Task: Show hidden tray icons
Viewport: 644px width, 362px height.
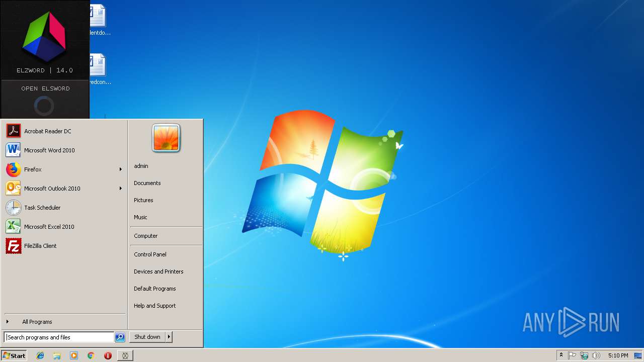Action: (x=561, y=355)
